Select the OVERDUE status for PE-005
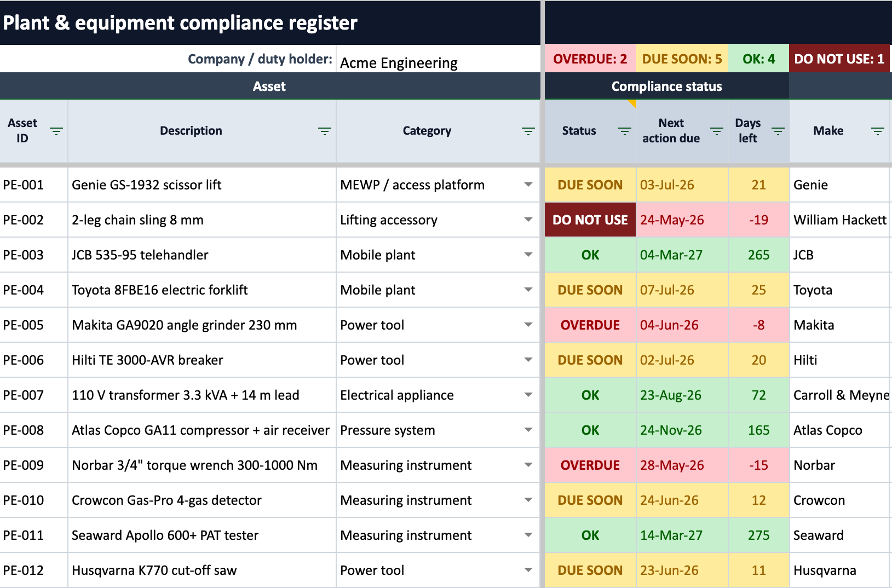892x588 pixels. (590, 325)
